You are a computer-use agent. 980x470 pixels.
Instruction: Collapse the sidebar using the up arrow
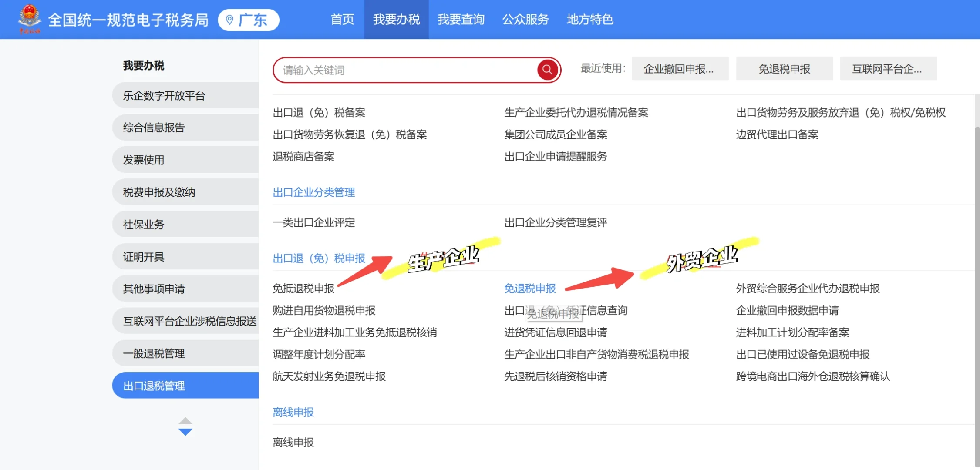186,420
